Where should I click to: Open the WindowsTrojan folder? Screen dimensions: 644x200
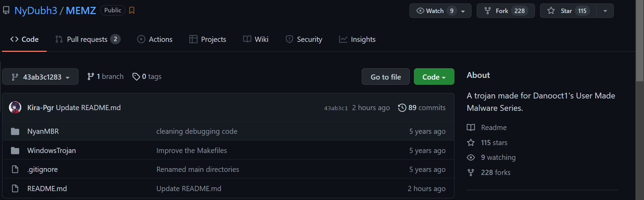pos(51,151)
